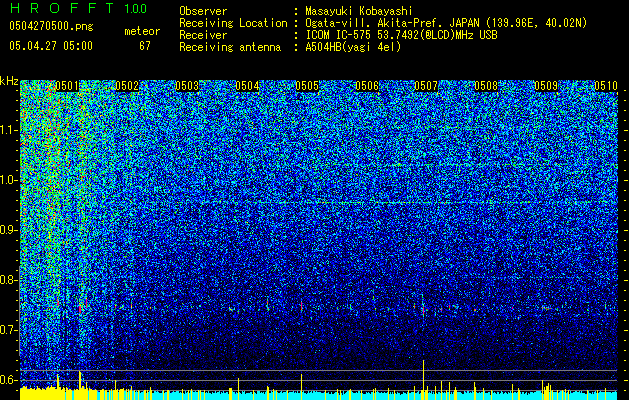Image resolution: width=629 pixels, height=400 pixels.
Task: Click the 0502 time marker
Action: coord(127,86)
